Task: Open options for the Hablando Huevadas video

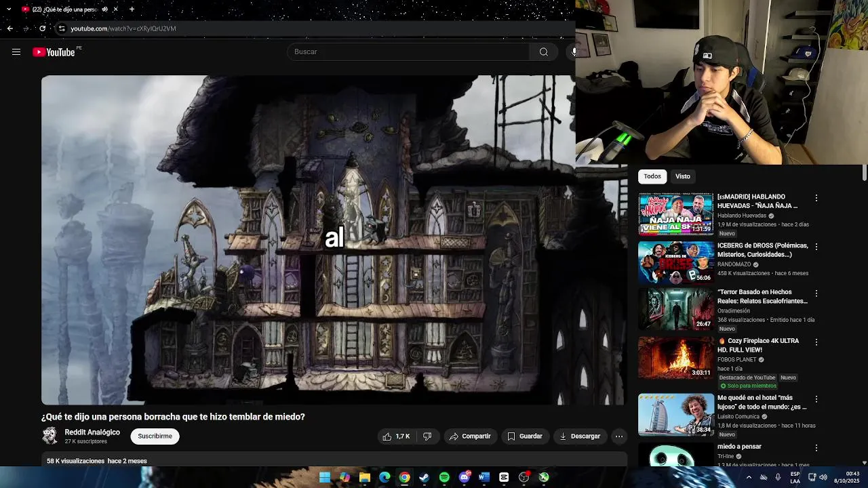Action: tap(816, 198)
